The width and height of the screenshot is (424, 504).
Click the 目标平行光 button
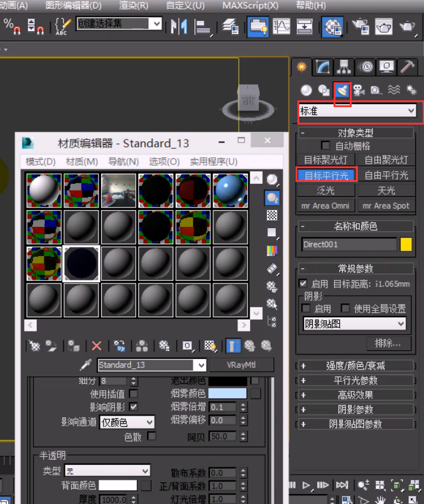coord(326,175)
